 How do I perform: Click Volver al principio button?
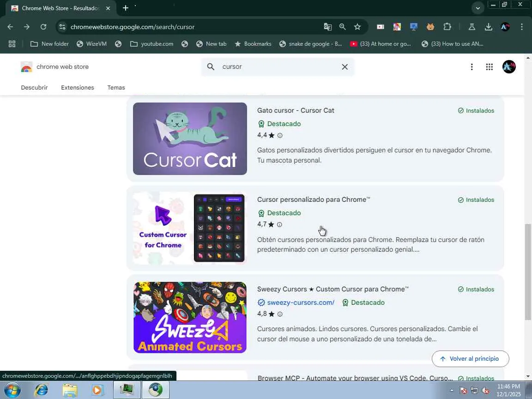pos(470,359)
